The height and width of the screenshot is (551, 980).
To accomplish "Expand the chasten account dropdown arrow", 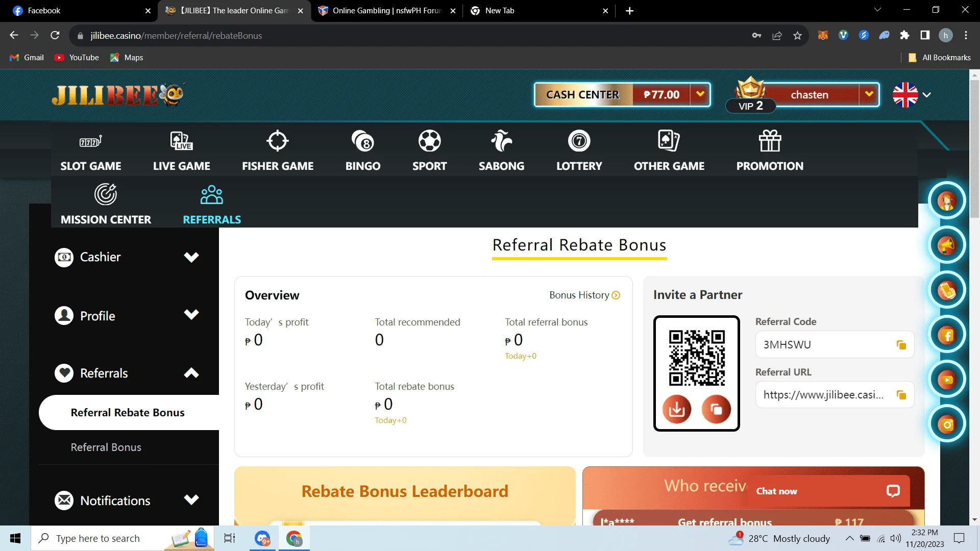I will click(869, 94).
